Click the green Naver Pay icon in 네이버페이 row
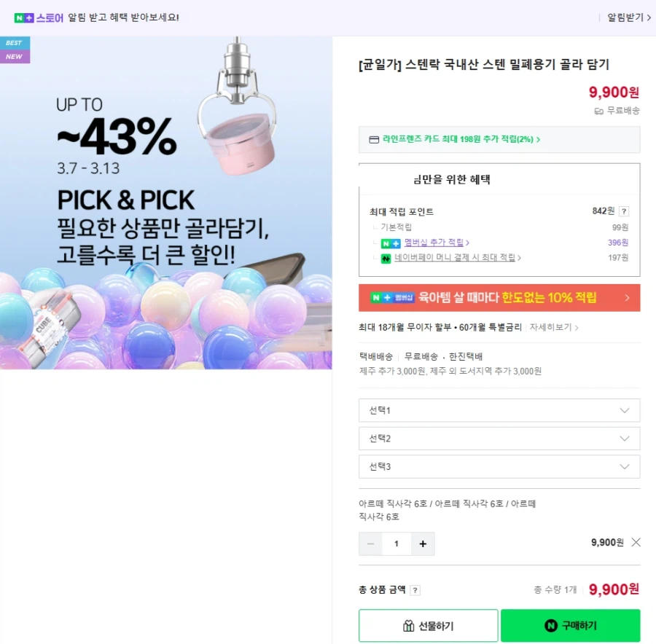The image size is (656, 644). [386, 258]
